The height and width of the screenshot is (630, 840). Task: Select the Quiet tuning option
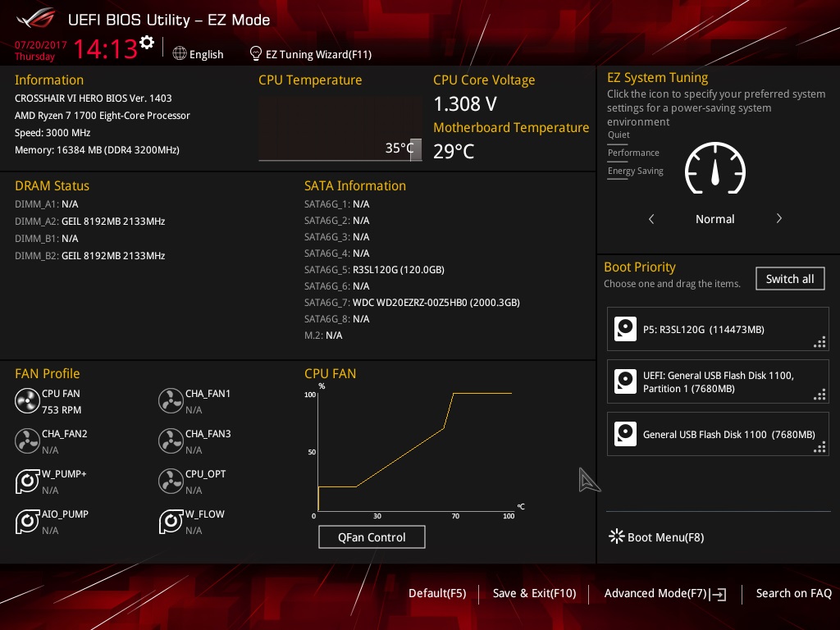[619, 135]
